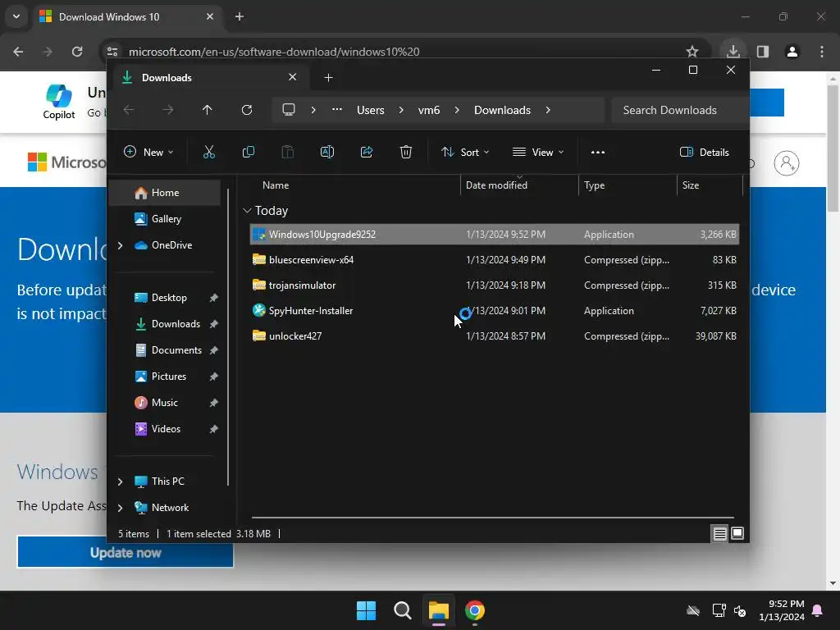Refresh the Downloads folder view
The image size is (840, 630).
click(x=246, y=110)
